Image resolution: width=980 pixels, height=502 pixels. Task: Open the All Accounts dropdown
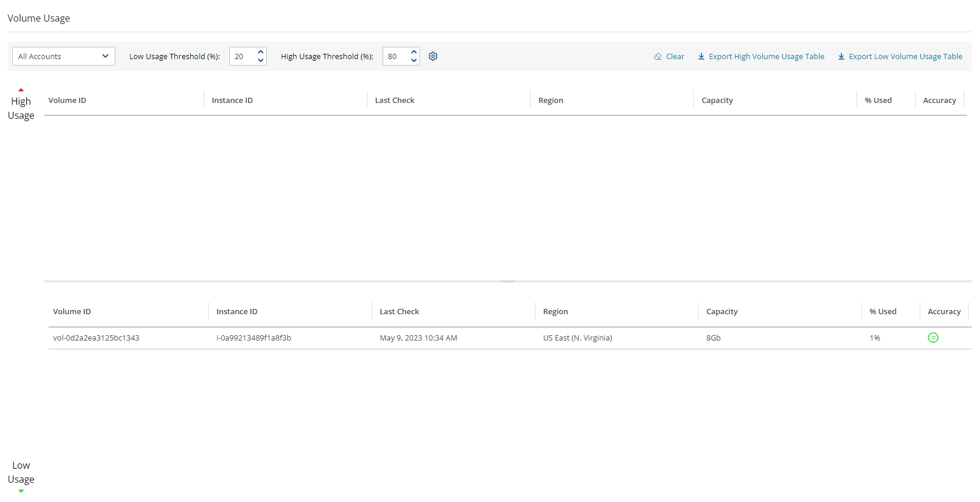(63, 56)
